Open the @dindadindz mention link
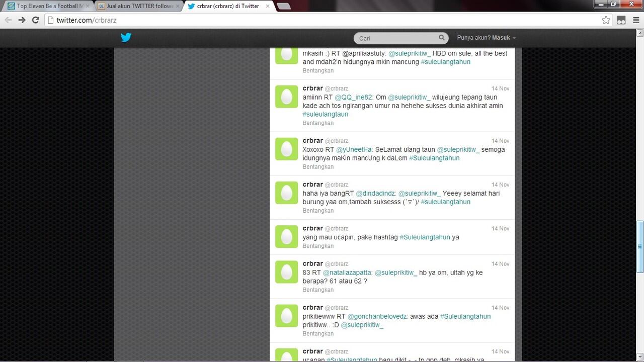 [x=376, y=193]
